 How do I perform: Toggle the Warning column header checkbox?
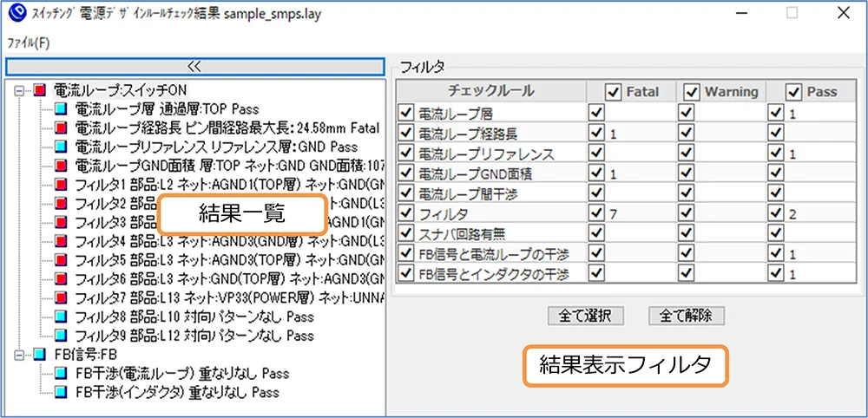click(x=692, y=91)
